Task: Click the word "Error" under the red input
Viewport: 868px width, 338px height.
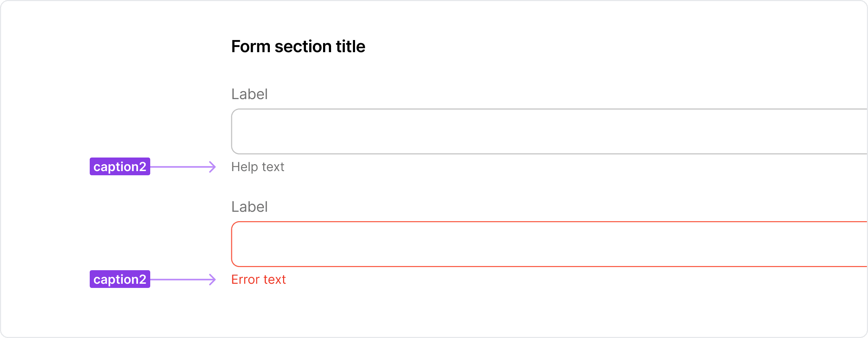Action: [x=245, y=280]
